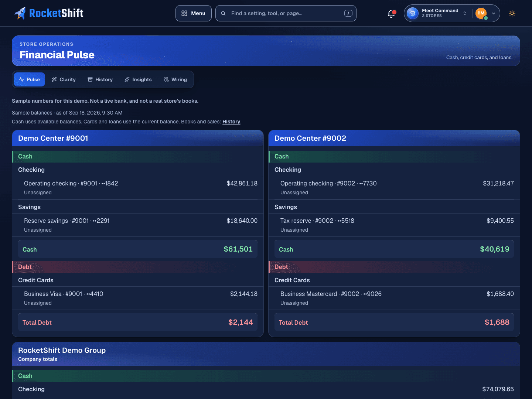Switch to the Wiring tab
Screen dimensions: 532x399
click(x=175, y=79)
